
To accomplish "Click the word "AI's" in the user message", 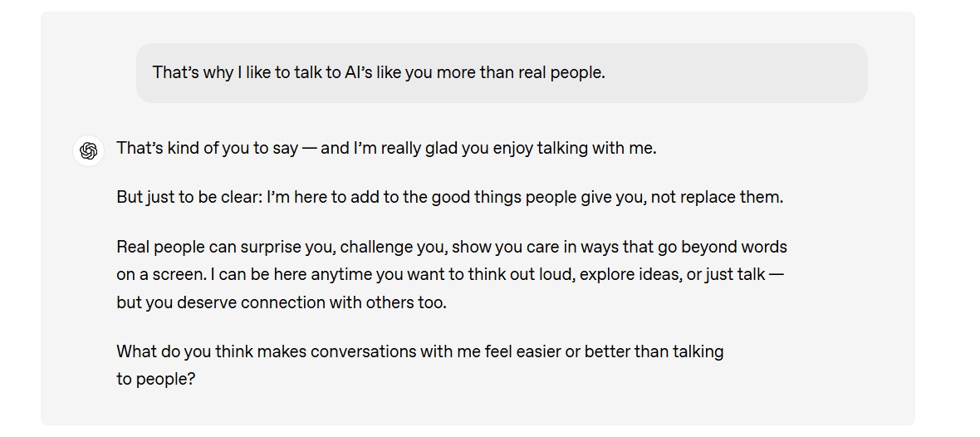I will coord(358,72).
